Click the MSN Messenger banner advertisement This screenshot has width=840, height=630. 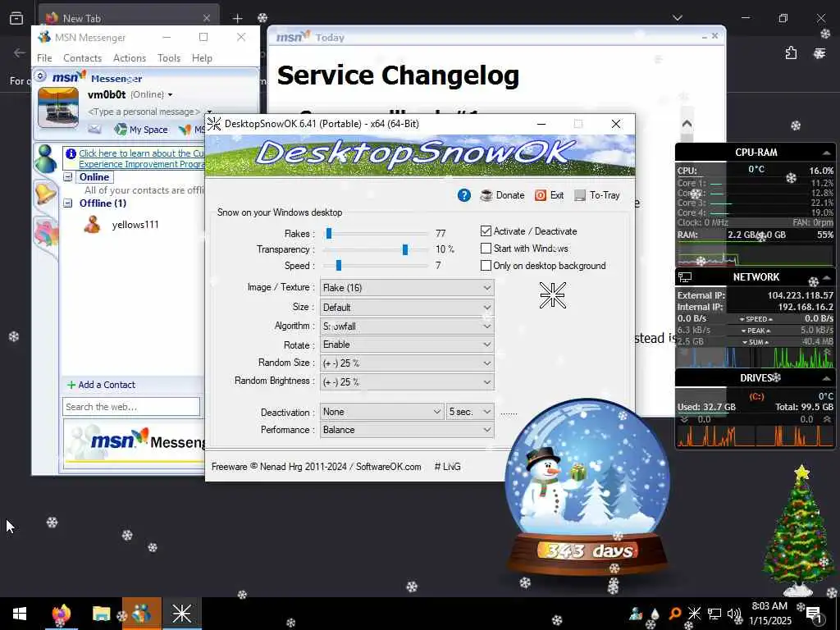(135, 442)
